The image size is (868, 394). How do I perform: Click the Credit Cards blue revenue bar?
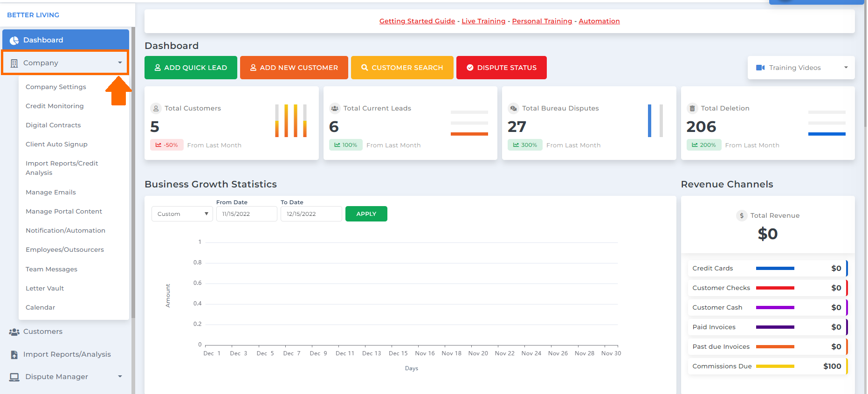pyautogui.click(x=775, y=269)
